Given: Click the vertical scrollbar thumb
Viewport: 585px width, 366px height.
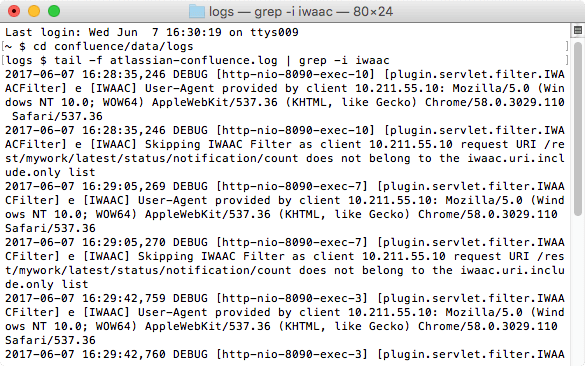Looking at the screenshot, I should coord(578,129).
